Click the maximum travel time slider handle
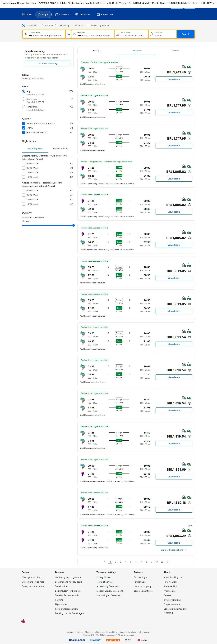The height and width of the screenshot is (644, 217). pyautogui.click(x=73, y=225)
